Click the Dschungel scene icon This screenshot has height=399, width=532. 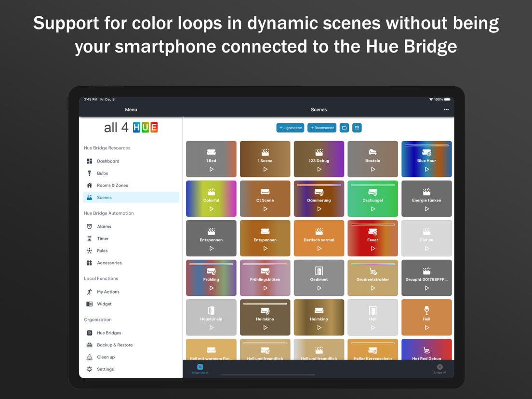[373, 192]
